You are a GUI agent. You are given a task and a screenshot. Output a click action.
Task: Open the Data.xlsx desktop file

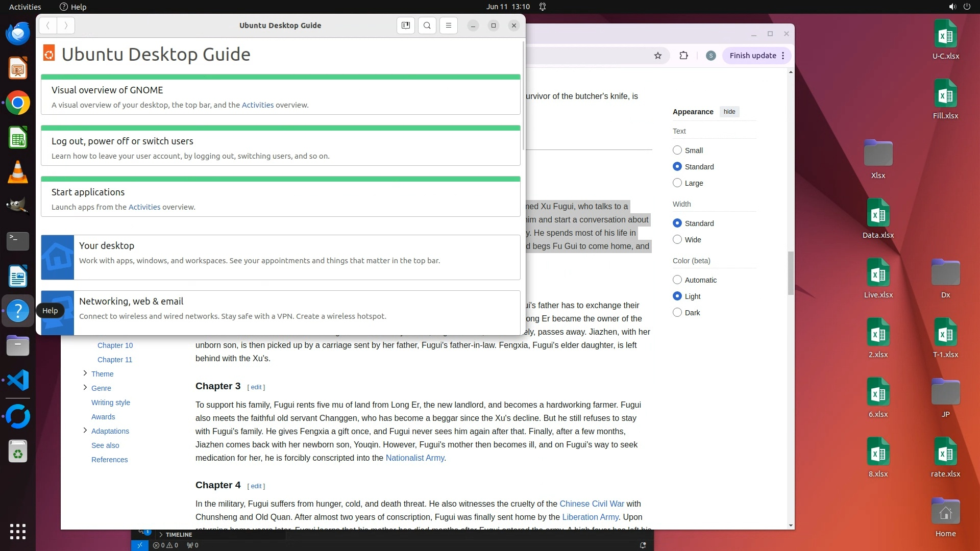[878, 218]
